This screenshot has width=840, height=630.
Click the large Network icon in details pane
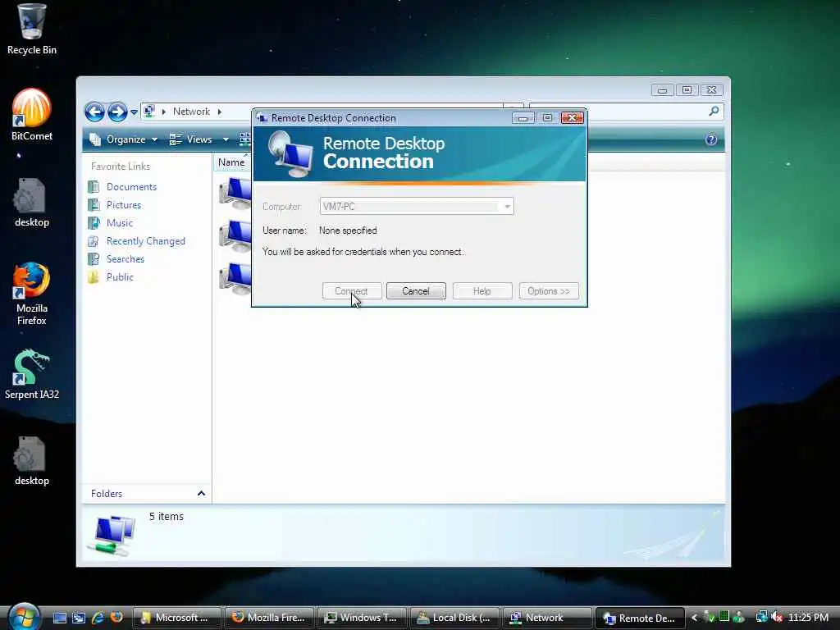pyautogui.click(x=112, y=536)
